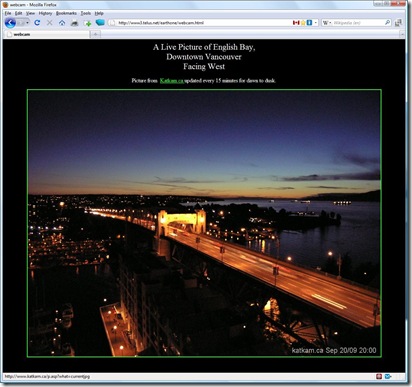Select the webcam tab
Screen dimensions: 412x387
click(x=46, y=34)
